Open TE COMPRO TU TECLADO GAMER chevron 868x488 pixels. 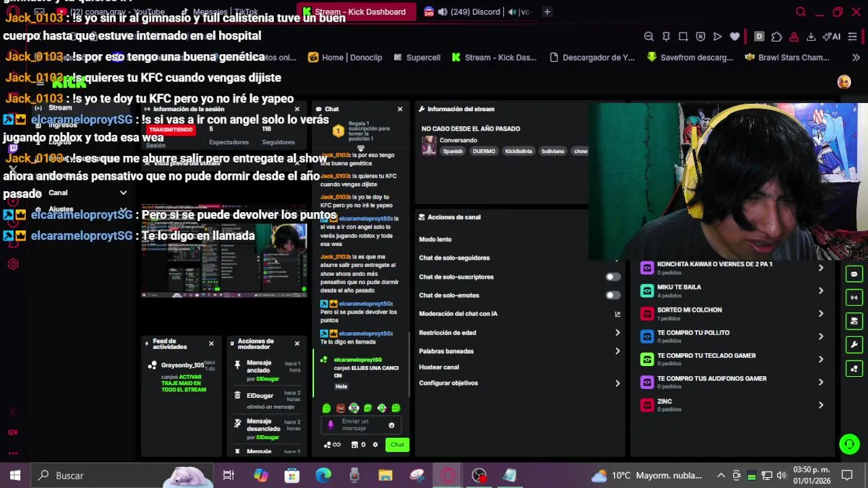coord(821,359)
